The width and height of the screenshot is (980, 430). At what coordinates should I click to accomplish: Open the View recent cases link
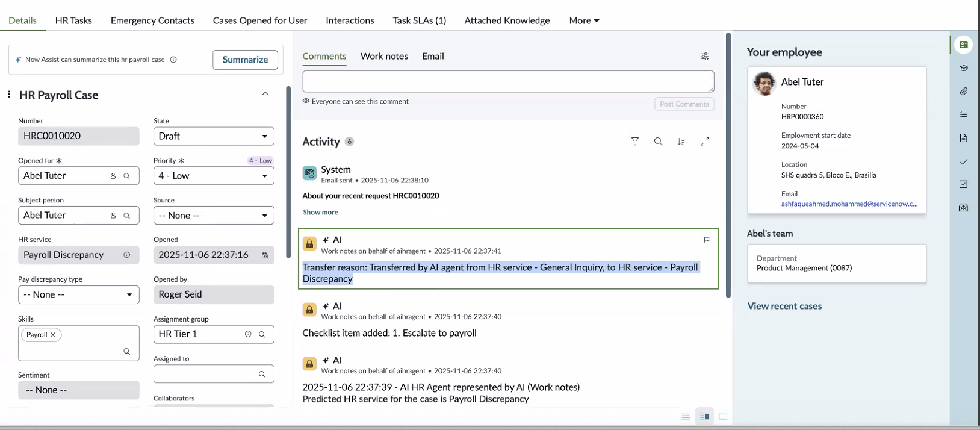coord(784,306)
